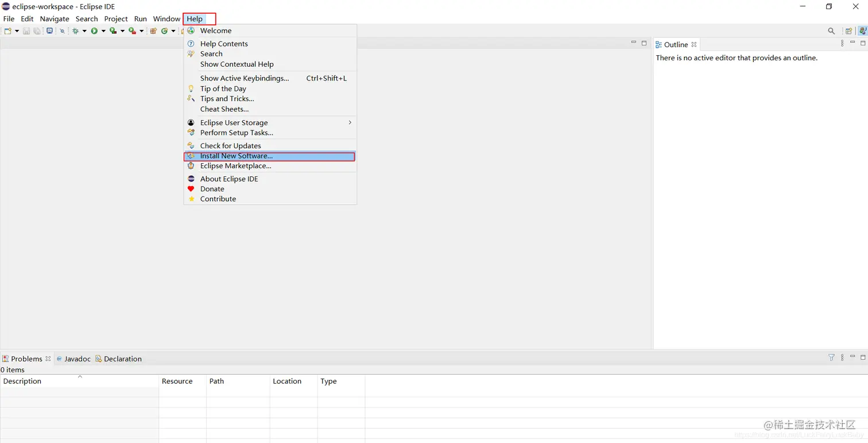This screenshot has height=443, width=868.
Task: Open the Problems view menu dots
Action: click(x=842, y=357)
